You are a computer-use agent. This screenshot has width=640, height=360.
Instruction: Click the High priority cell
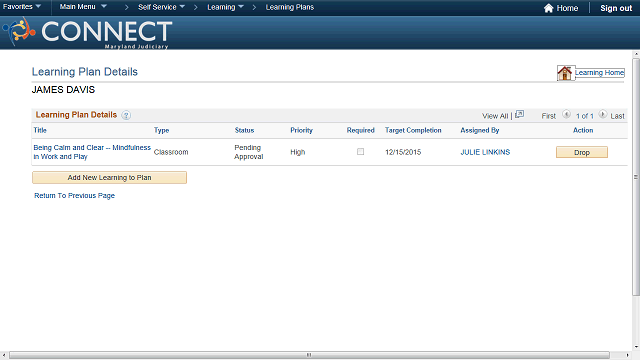[298, 152]
